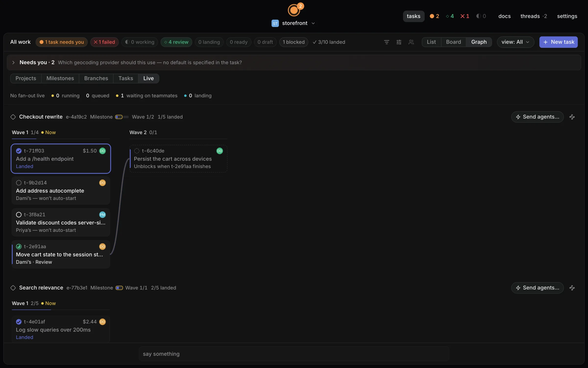Viewport: 588px width, 368px height.
Task: Select the Branches tab
Action: [x=96, y=79]
